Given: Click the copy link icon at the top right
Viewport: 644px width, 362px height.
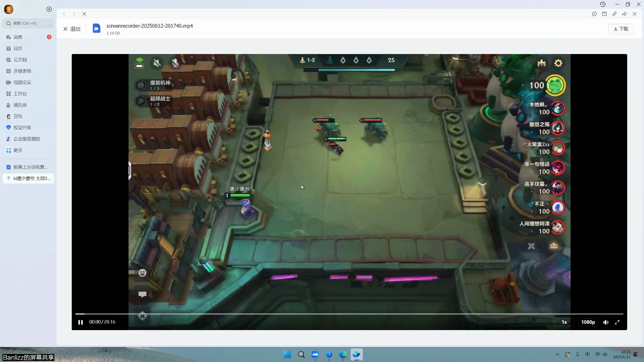Looking at the screenshot, I should coord(614,14).
